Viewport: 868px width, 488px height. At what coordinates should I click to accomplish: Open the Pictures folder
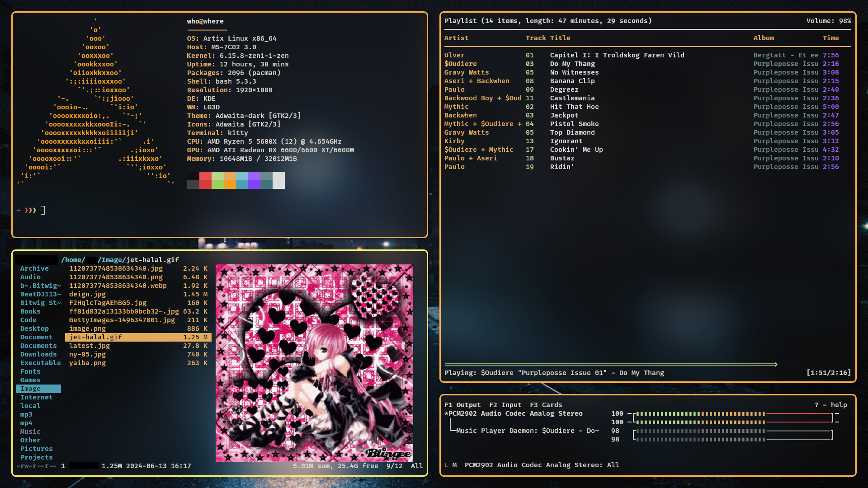[x=36, y=449]
